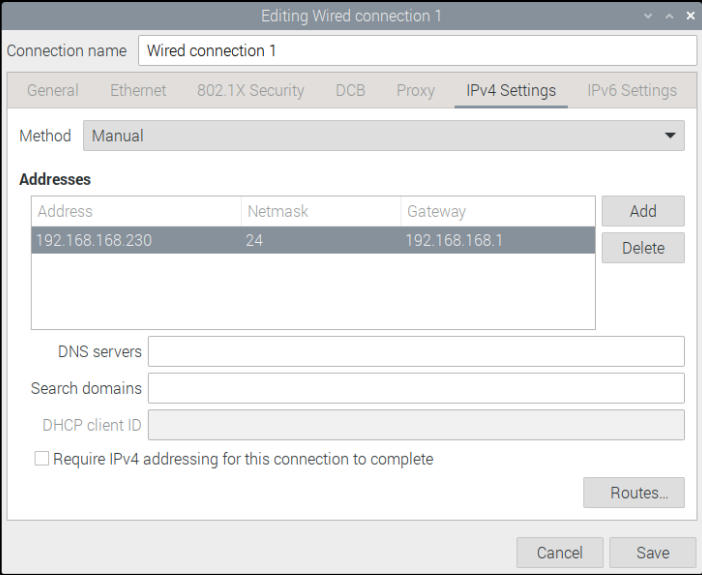Select the 192.168.168.230 address row

(x=312, y=240)
